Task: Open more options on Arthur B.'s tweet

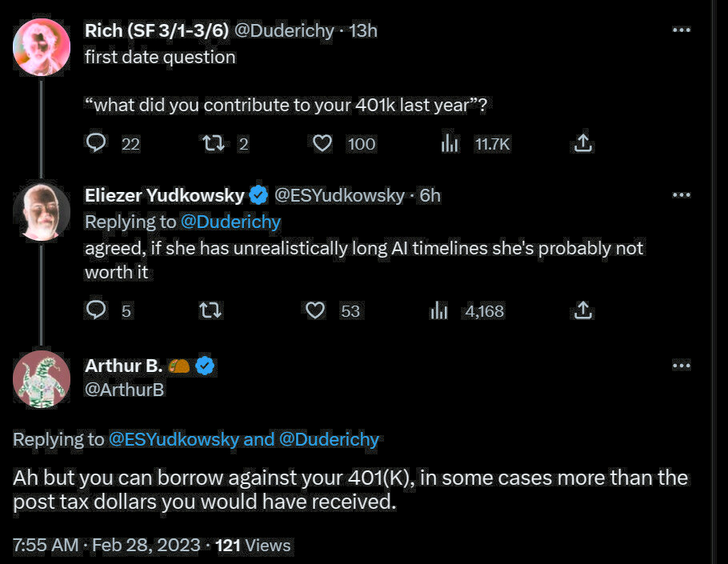Action: click(681, 366)
